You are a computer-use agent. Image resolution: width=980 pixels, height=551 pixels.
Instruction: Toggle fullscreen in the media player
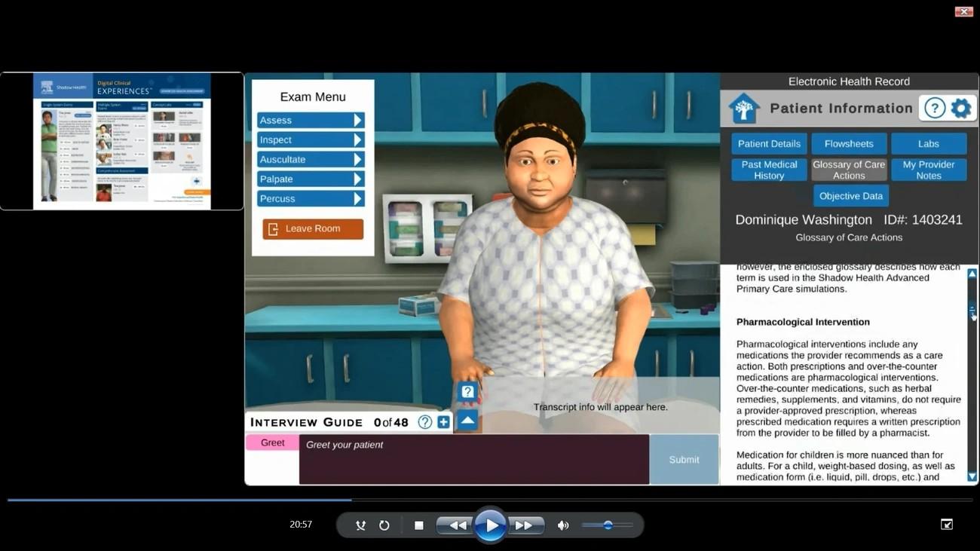(945, 524)
